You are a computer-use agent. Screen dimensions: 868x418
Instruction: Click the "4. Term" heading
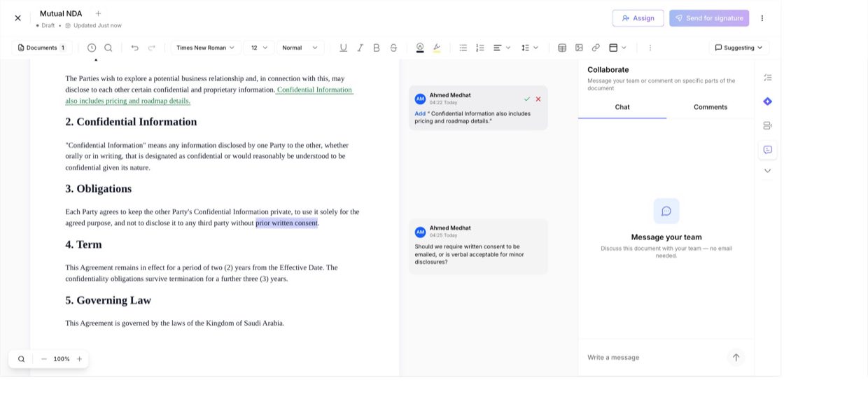click(83, 244)
